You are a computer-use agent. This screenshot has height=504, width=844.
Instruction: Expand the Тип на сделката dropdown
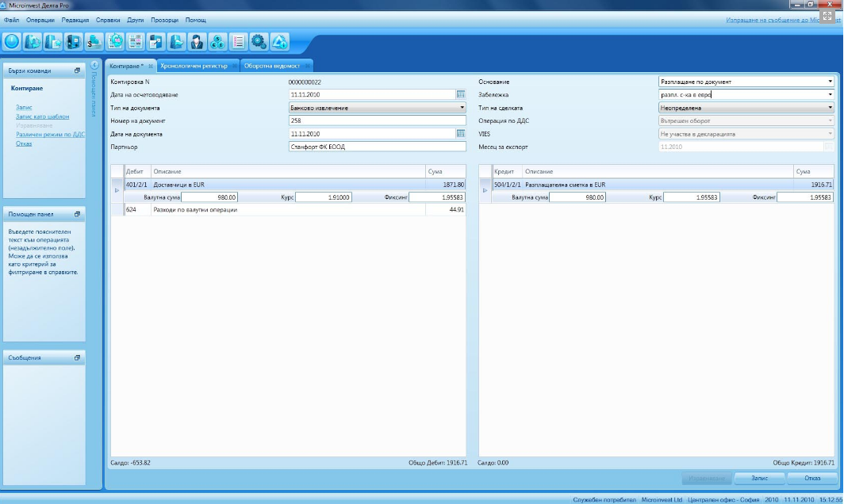click(830, 108)
